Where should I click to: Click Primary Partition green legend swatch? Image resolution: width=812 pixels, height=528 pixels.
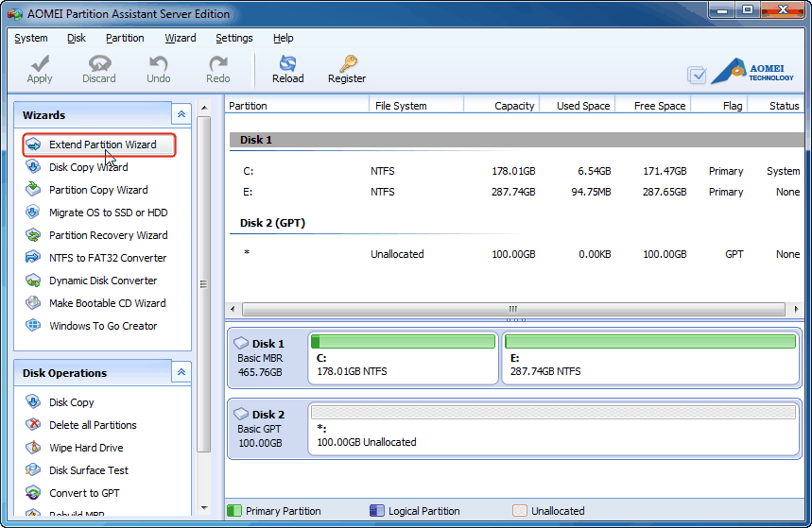[234, 511]
